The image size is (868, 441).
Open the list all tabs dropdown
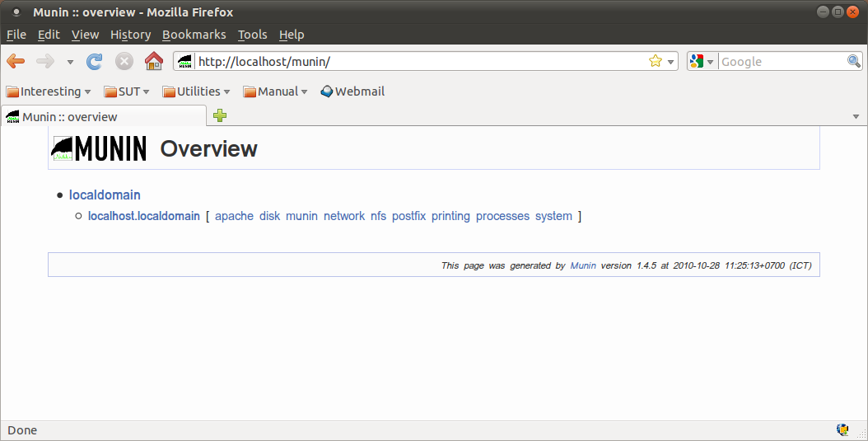(856, 117)
